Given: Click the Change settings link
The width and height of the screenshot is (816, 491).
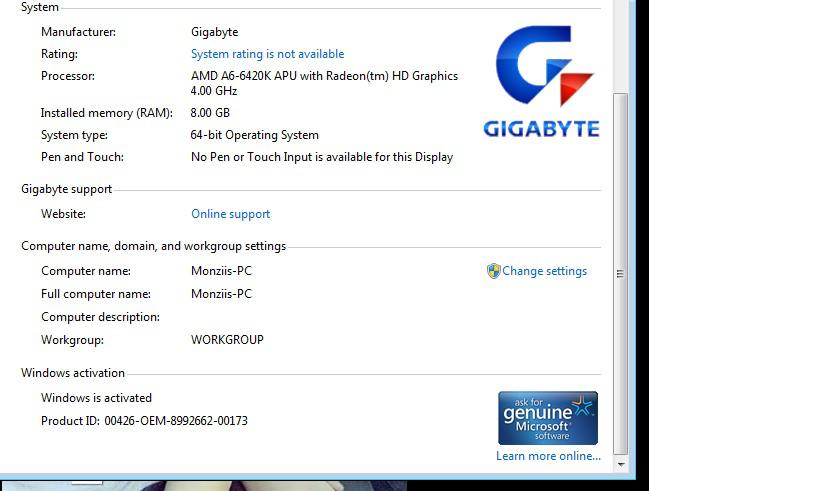Looking at the screenshot, I should [x=544, y=271].
